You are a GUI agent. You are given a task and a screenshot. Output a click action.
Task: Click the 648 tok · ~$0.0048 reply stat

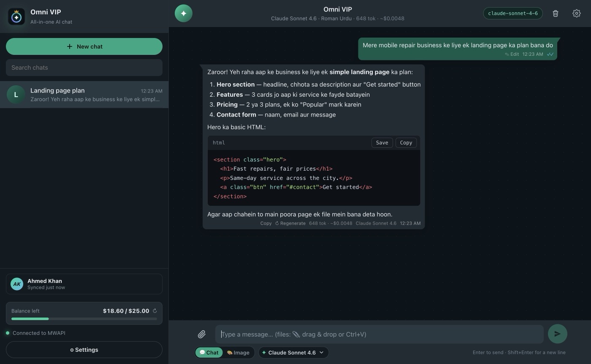pyautogui.click(x=331, y=223)
